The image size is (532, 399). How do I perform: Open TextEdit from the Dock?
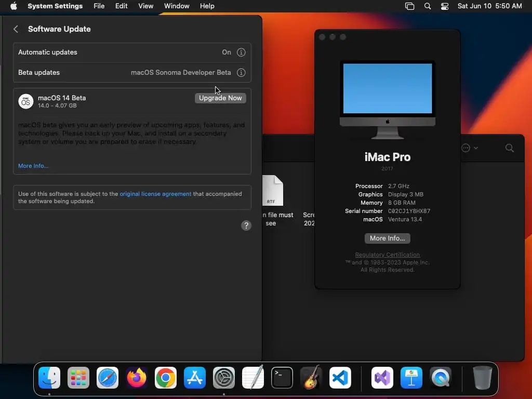[253, 377]
